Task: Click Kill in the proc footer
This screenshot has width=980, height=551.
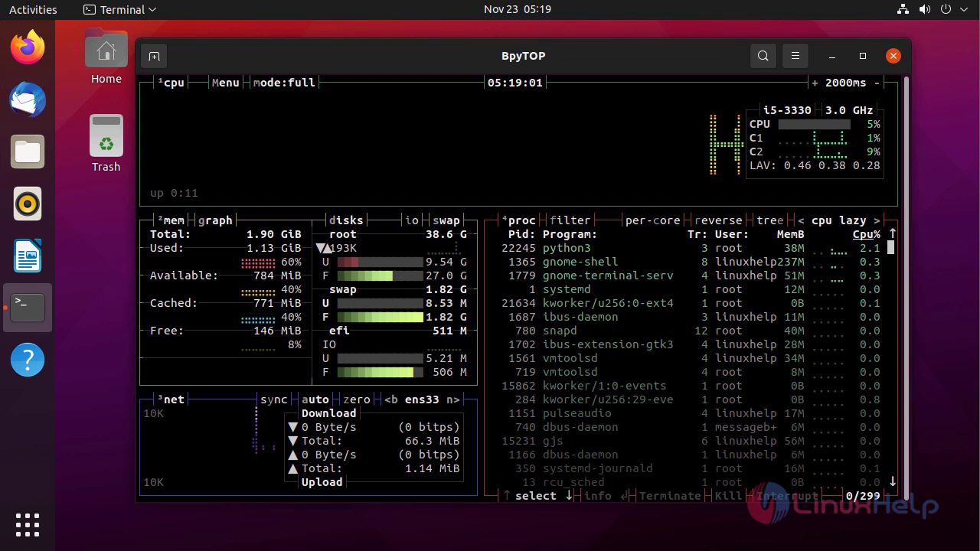Action: point(728,496)
